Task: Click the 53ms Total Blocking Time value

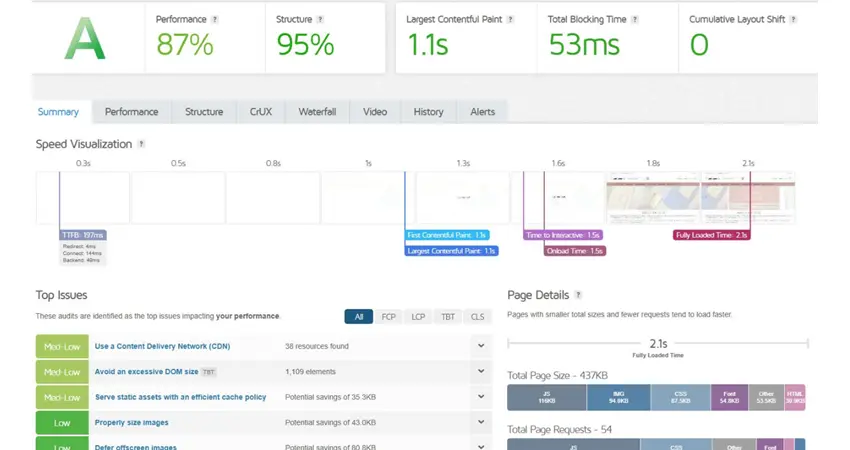Action: pyautogui.click(x=584, y=44)
